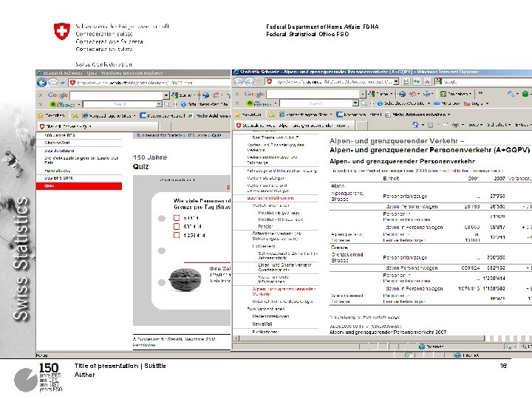Open 'Die Volkszählungen im Laufe der Zeit' link
Screen dimensions: 532x399
coord(81,160)
